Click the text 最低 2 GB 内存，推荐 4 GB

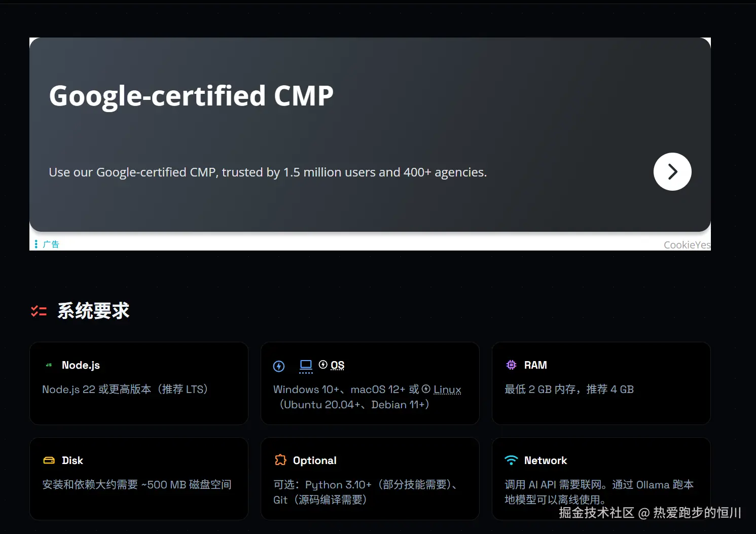coord(569,389)
